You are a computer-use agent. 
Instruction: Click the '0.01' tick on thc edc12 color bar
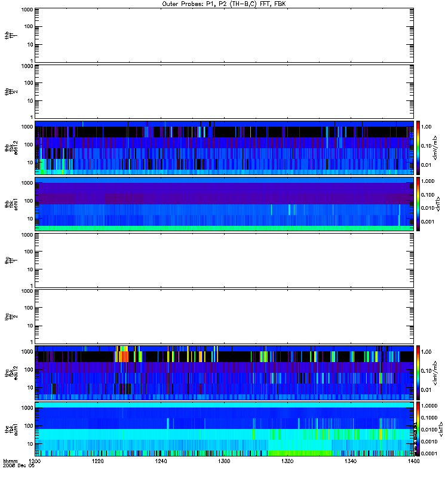[426, 390]
